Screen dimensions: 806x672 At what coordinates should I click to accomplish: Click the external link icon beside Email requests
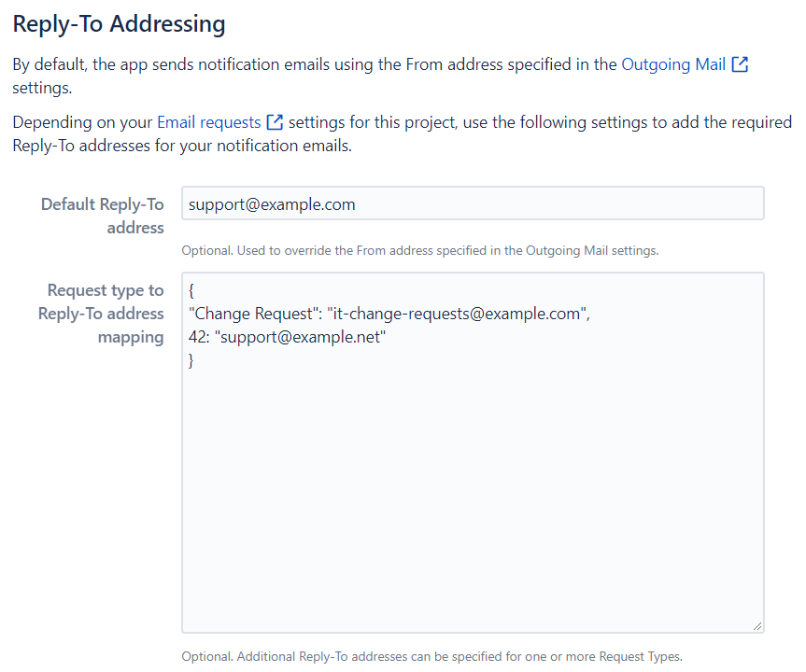[273, 121]
